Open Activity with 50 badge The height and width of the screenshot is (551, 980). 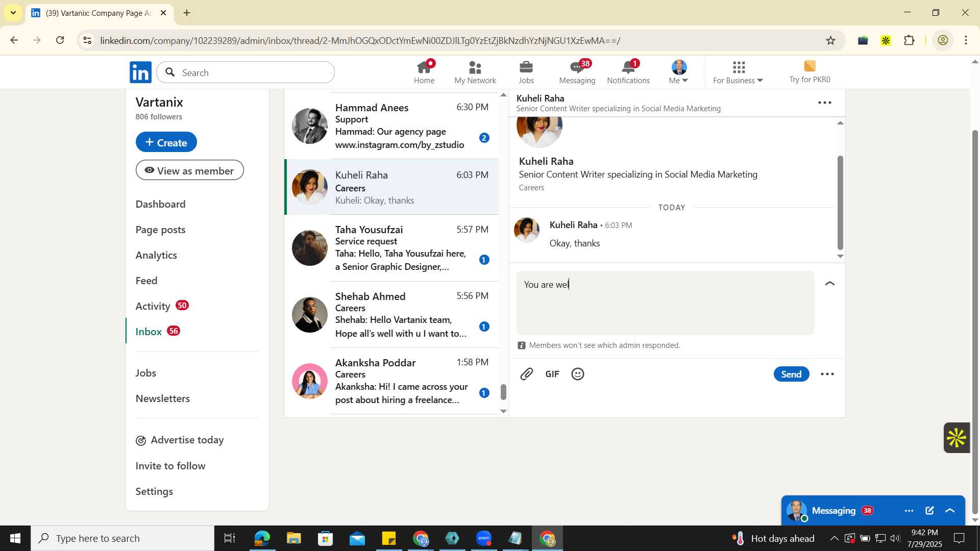pyautogui.click(x=162, y=306)
